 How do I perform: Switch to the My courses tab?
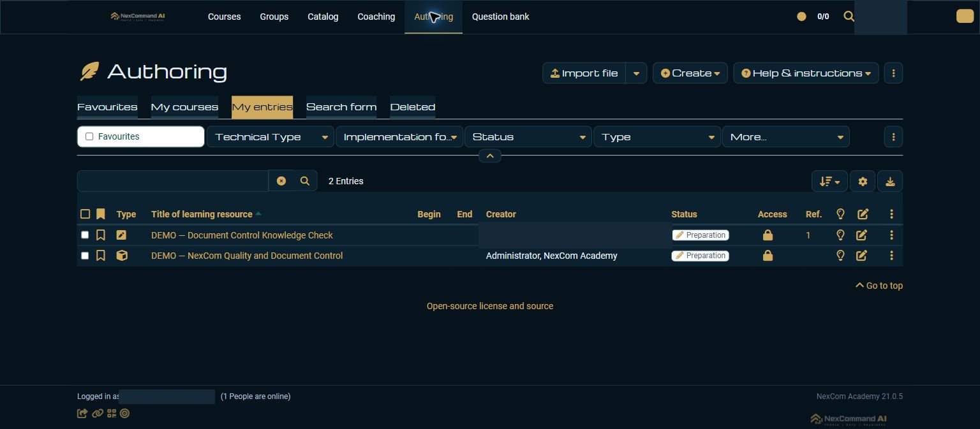point(184,107)
